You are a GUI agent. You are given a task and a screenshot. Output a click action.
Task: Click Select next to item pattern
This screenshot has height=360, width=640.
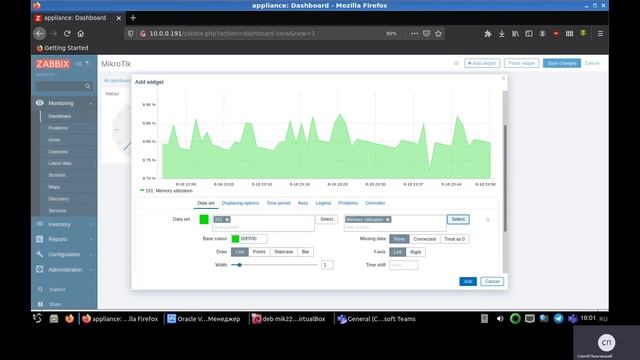[458, 219]
